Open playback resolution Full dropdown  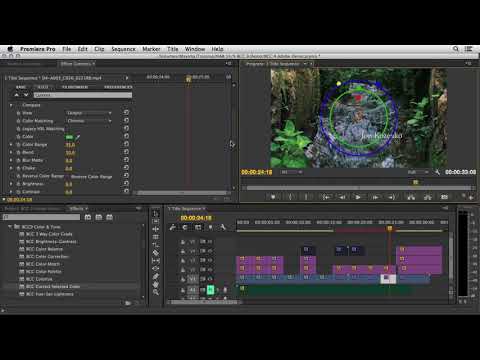tap(418, 172)
